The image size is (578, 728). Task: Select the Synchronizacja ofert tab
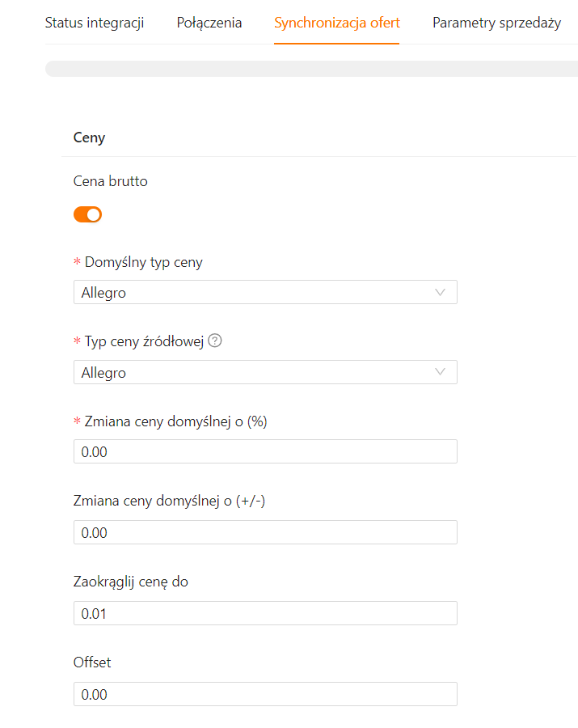coord(337,23)
